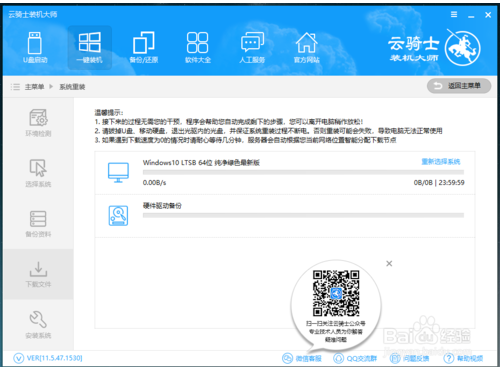The height and width of the screenshot is (367, 500).
Task: Open the 软件大全 software collection
Action: tap(198, 47)
